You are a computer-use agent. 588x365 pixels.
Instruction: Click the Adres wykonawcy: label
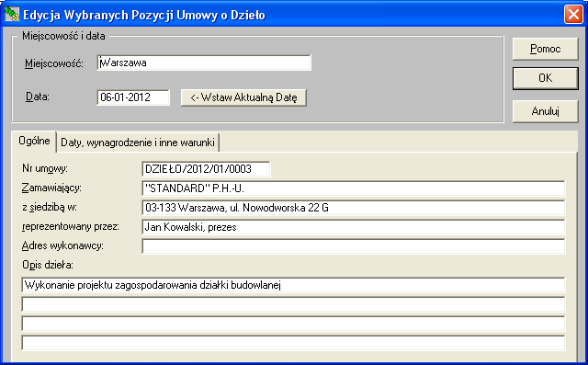click(62, 245)
